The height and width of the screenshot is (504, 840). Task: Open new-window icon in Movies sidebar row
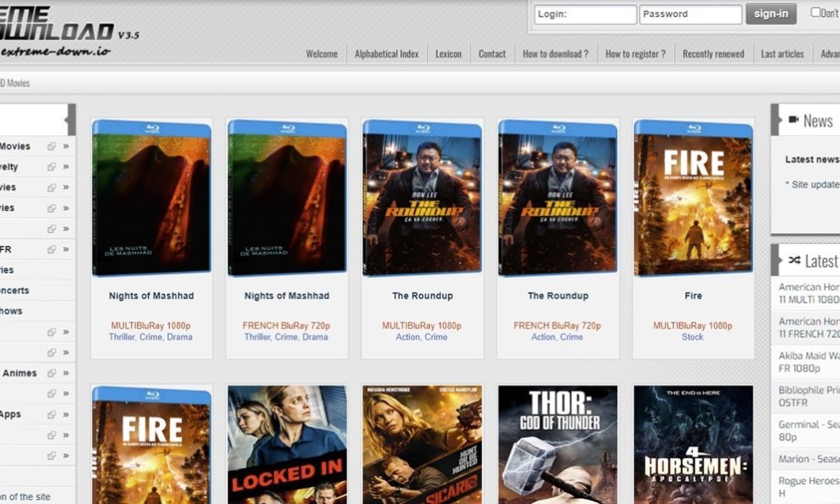click(51, 146)
